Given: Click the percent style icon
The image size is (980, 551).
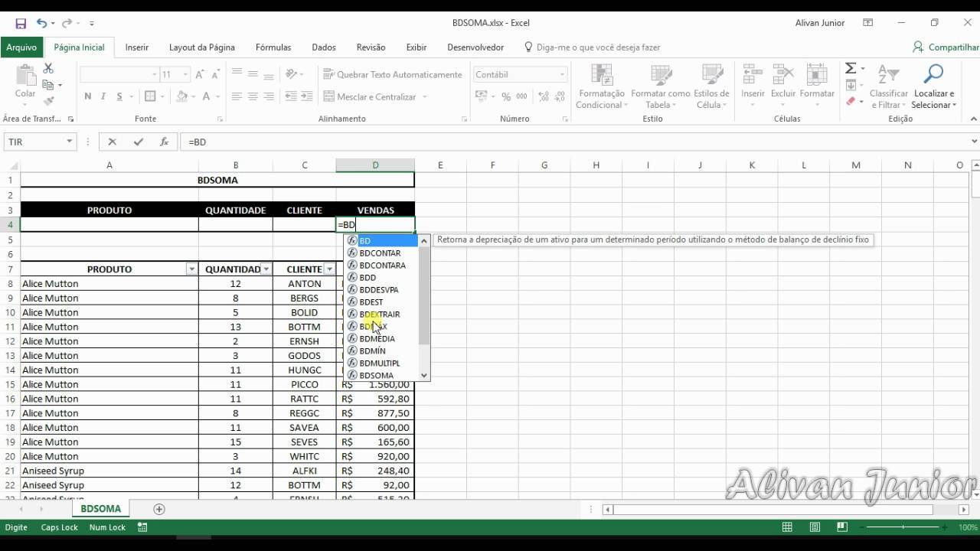Looking at the screenshot, I should 505,96.
